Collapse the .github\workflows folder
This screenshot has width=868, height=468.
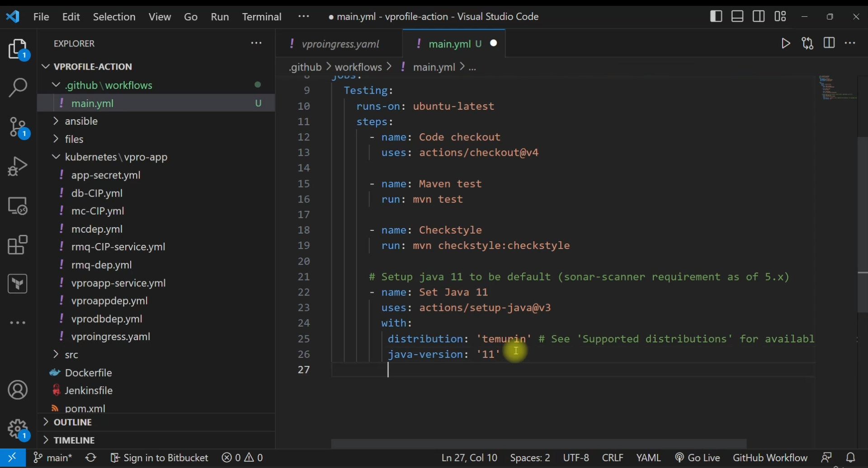156,85
